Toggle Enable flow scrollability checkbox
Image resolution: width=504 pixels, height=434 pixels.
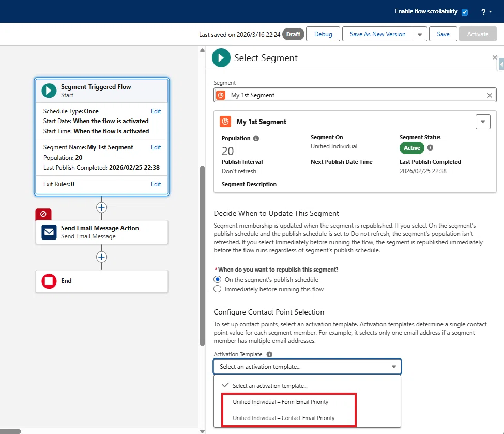(465, 12)
